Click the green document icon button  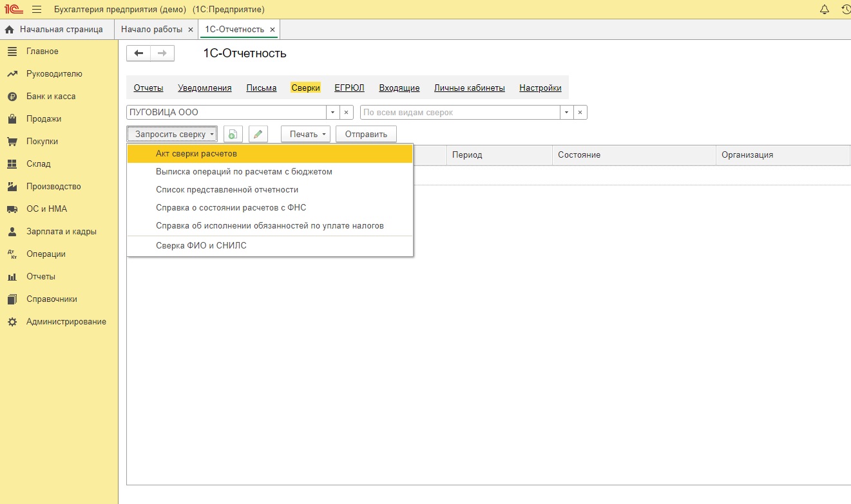[x=233, y=135]
